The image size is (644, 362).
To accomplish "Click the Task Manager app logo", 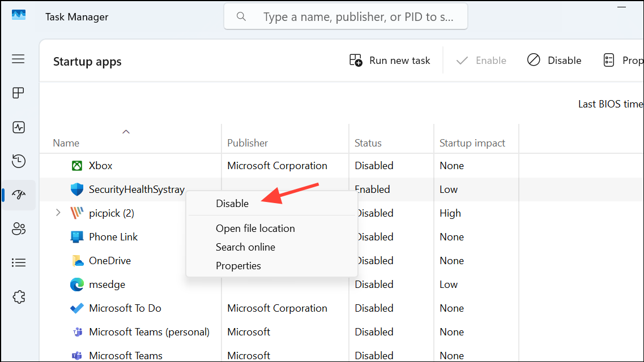I will click(19, 16).
